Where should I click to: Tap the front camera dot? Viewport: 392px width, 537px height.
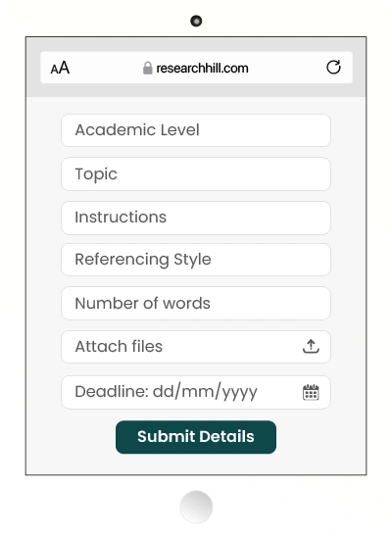196,21
